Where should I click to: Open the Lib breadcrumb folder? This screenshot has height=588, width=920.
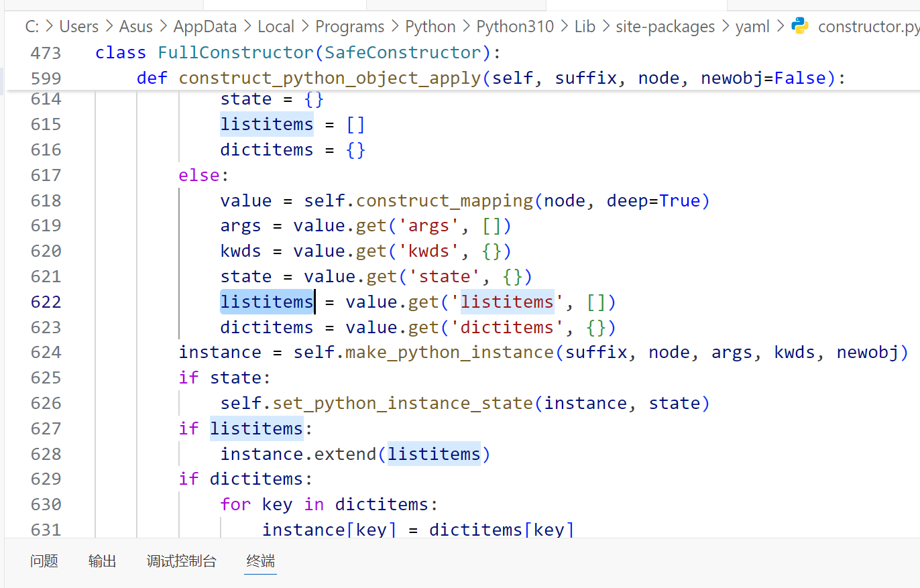584,27
